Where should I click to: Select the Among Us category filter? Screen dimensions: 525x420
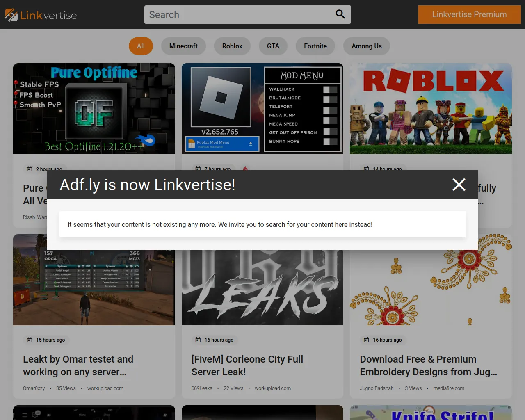pos(366,46)
